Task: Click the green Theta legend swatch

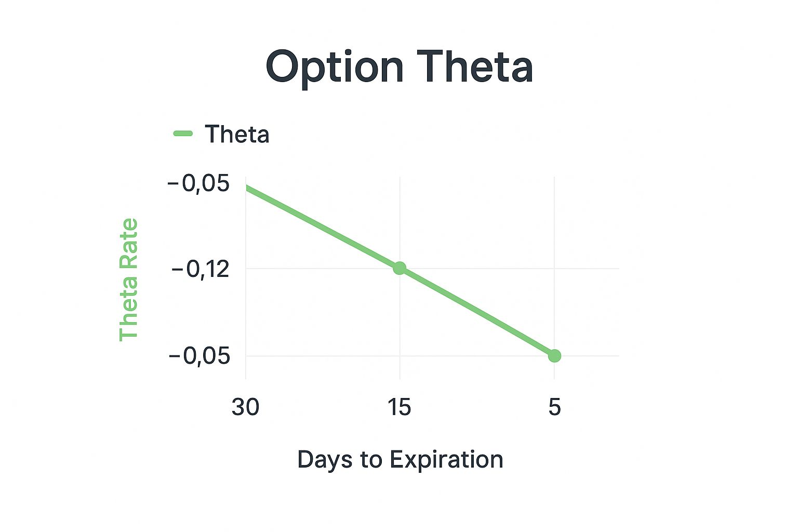Action: tap(183, 134)
